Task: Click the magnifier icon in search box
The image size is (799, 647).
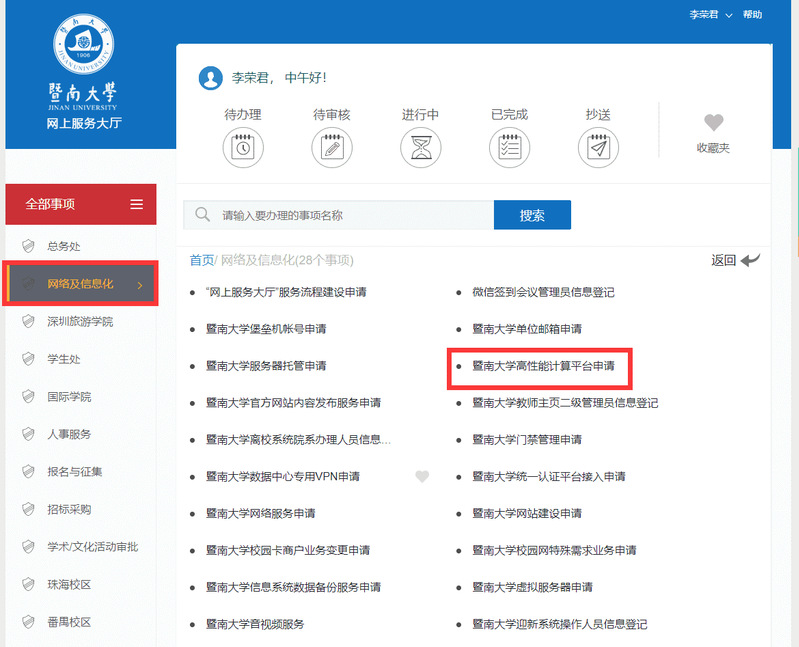Action: [202, 214]
